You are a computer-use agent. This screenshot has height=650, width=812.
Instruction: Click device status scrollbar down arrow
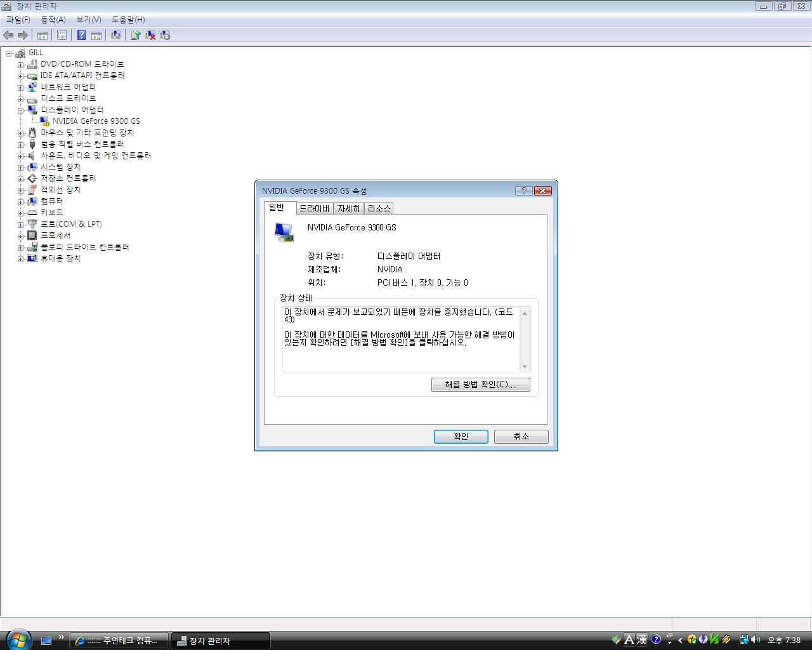coord(525,367)
